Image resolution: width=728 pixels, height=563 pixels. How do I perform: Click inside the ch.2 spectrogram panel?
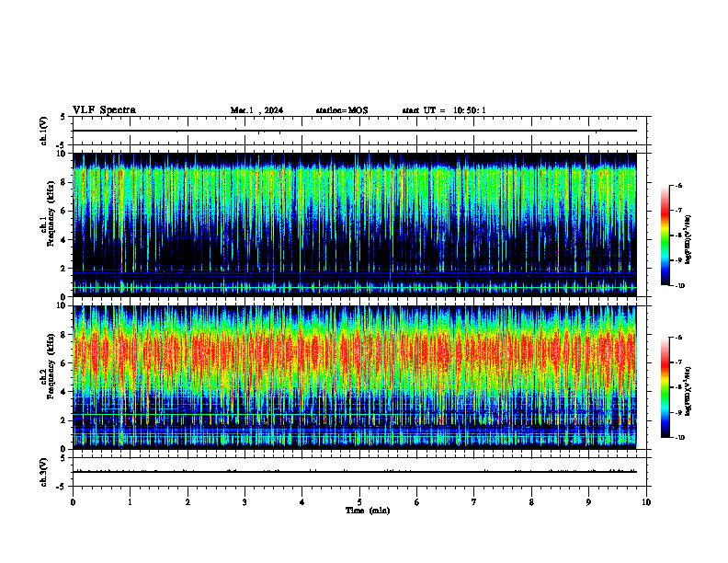click(x=355, y=377)
